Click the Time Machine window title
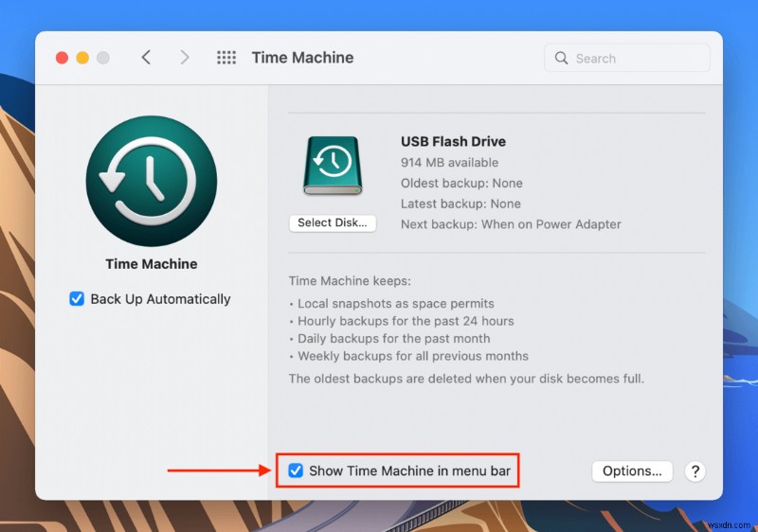 click(x=302, y=58)
